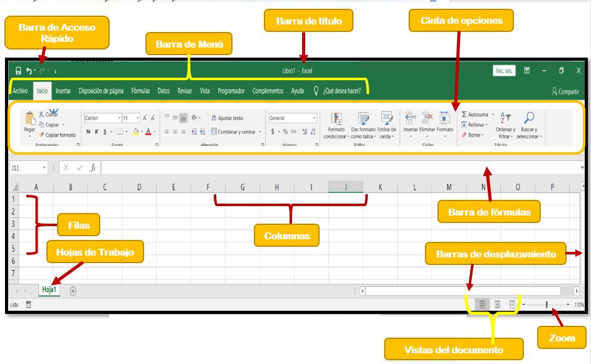Toggle italic with the K button
Image resolution: width=591 pixels, height=364 pixels.
pyautogui.click(x=97, y=132)
